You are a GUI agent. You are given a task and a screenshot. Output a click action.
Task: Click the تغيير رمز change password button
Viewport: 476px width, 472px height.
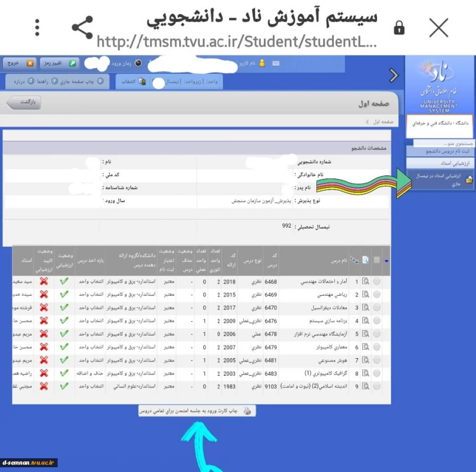point(59,63)
